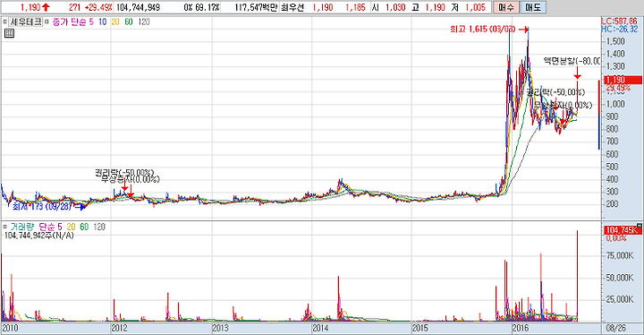Click the 2014 label on time axis
This screenshot has height=335, width=644.
click(320, 329)
